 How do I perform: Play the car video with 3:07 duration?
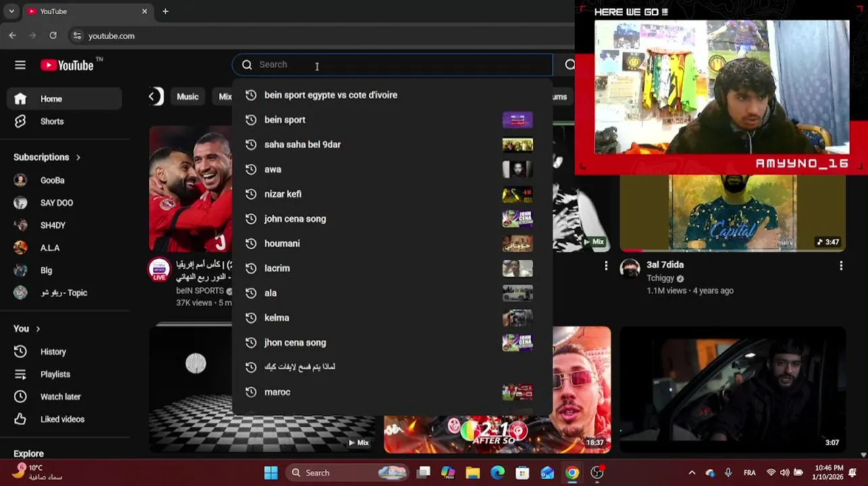pos(733,390)
